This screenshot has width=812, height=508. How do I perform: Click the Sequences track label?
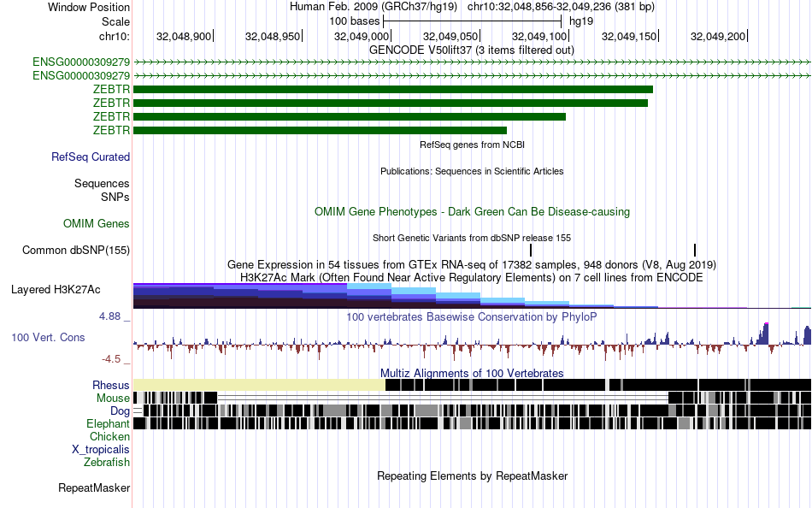[102, 184]
